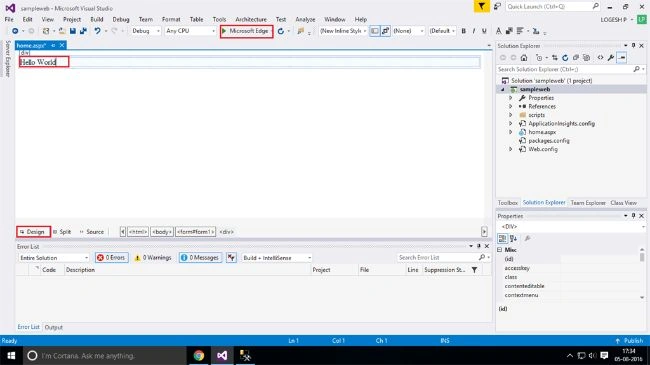Toggle Categorized view in Properties panel
This screenshot has height=365, width=650.
pos(502,238)
